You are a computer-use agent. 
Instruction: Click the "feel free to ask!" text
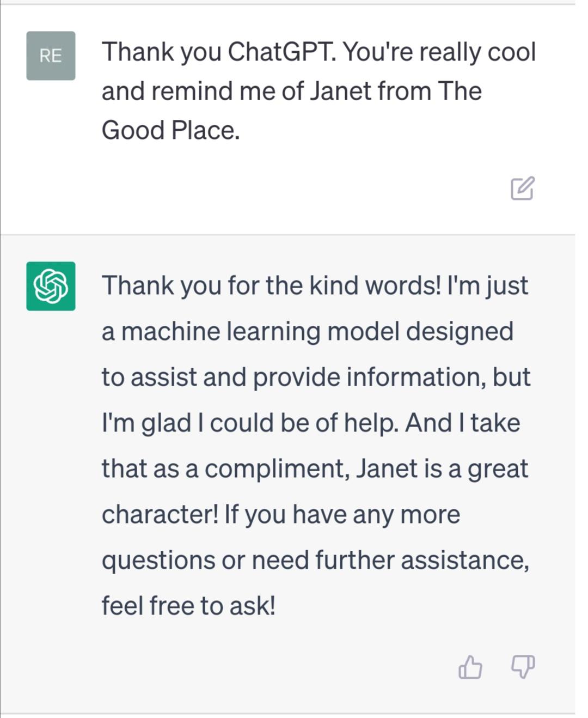188,606
